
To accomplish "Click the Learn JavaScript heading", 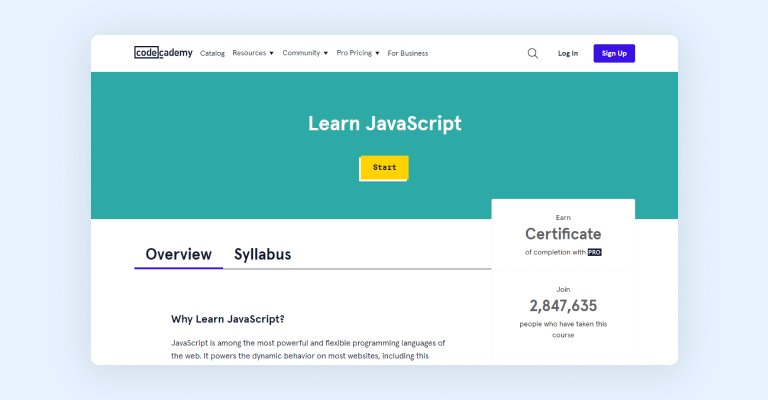I will [384, 123].
